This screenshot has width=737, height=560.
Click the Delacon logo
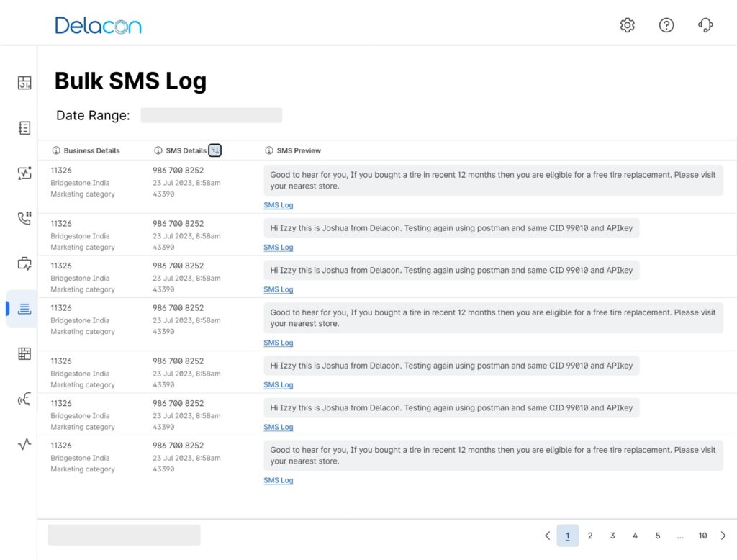tap(99, 26)
